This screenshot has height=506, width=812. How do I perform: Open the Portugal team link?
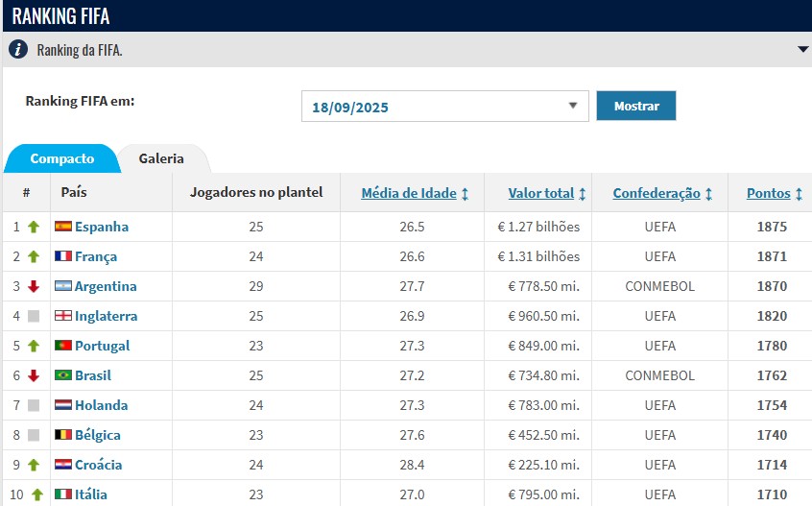coord(103,346)
